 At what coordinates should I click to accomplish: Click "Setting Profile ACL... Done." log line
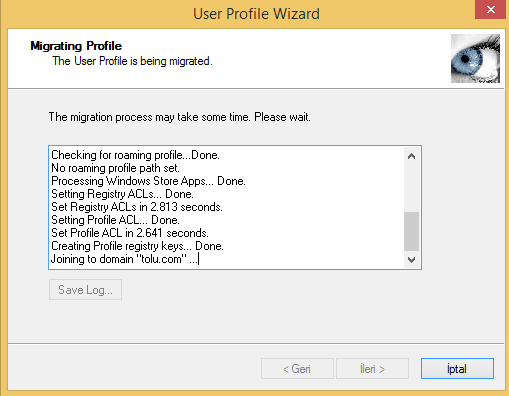115,220
